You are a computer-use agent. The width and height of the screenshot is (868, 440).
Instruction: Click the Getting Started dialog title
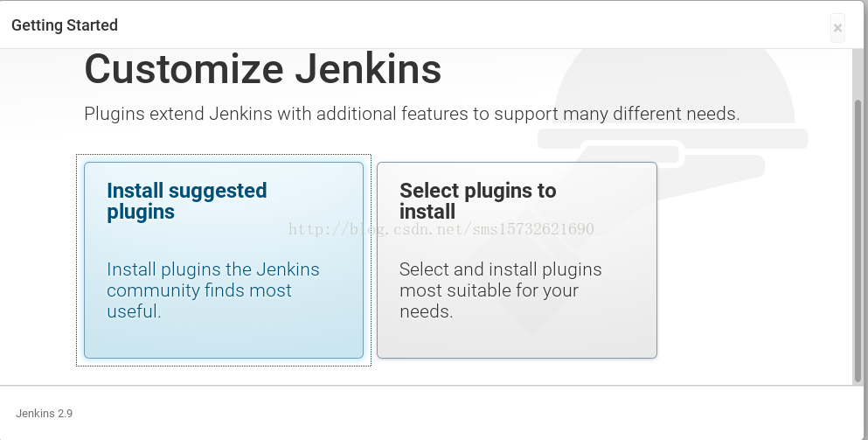[65, 25]
